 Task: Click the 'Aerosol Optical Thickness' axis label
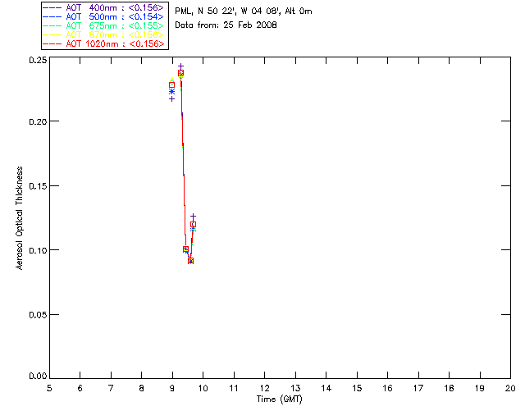point(20,218)
